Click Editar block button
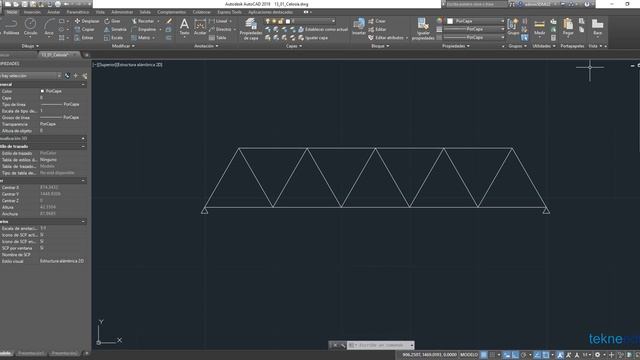 click(x=377, y=29)
